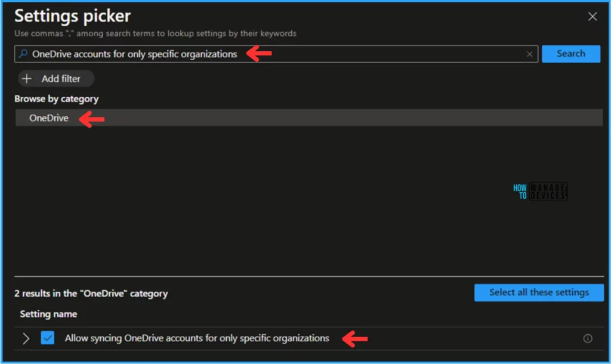Click the Allow syncing OneDrive accounts setting name
The width and height of the screenshot is (611, 364).
pos(197,338)
